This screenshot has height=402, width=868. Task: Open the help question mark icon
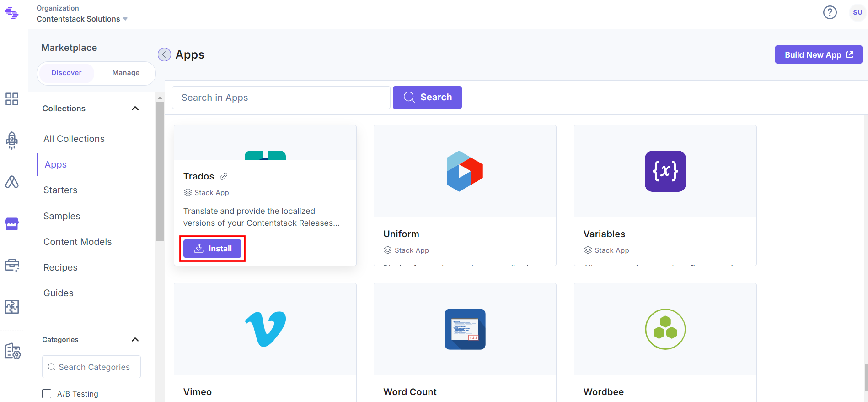pyautogui.click(x=830, y=12)
